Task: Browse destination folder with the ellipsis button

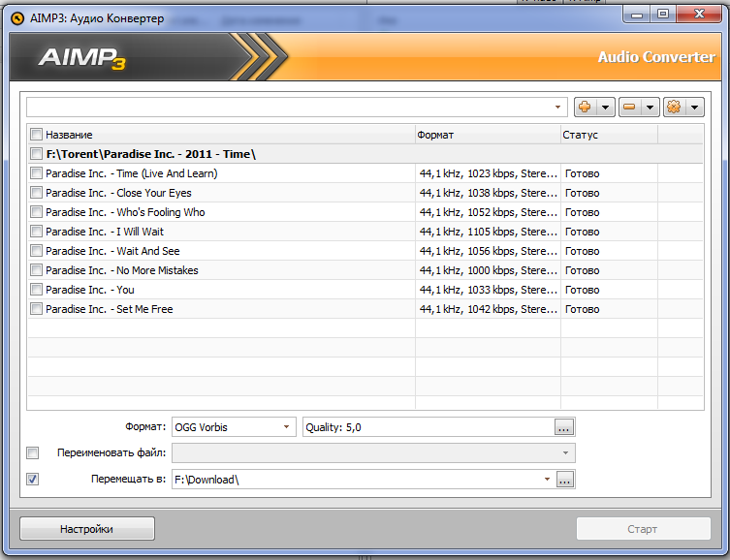Action: (565, 479)
